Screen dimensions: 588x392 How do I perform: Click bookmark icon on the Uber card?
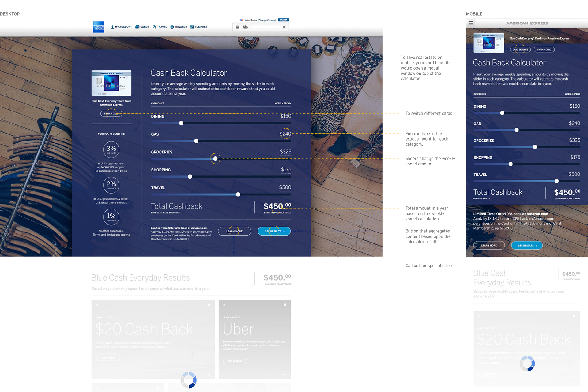point(285,305)
